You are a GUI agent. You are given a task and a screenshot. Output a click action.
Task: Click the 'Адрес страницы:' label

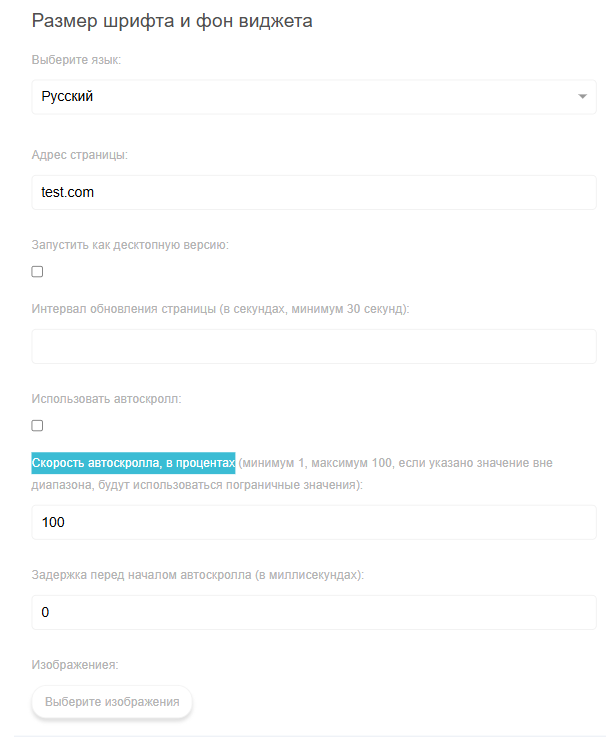(x=80, y=155)
